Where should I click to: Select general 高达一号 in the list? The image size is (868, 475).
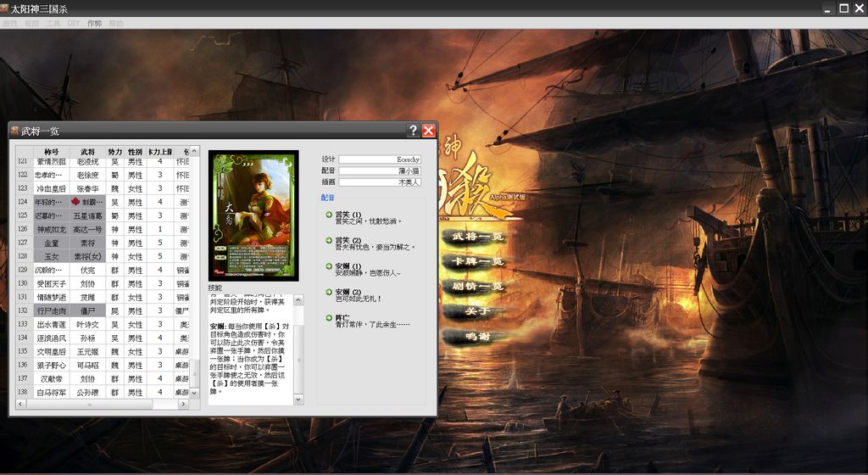coord(87,229)
